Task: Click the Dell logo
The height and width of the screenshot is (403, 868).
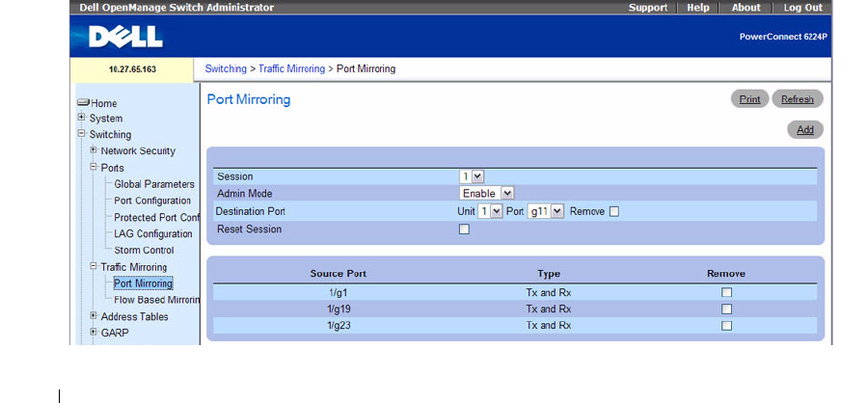Action: (125, 37)
